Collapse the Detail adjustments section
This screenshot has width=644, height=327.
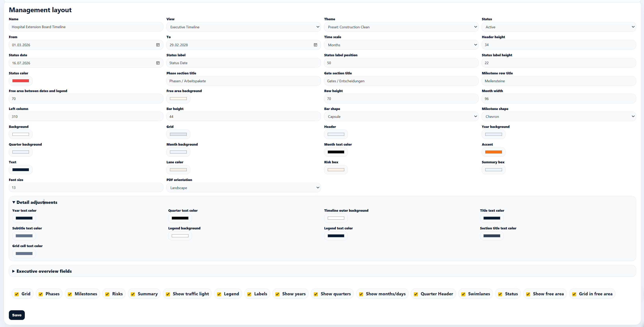click(x=35, y=202)
